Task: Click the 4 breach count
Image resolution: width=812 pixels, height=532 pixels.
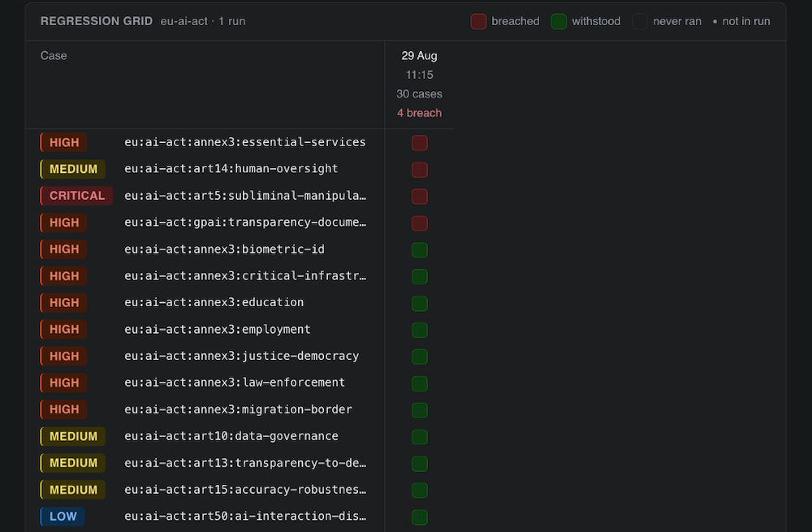Action: pyautogui.click(x=420, y=113)
